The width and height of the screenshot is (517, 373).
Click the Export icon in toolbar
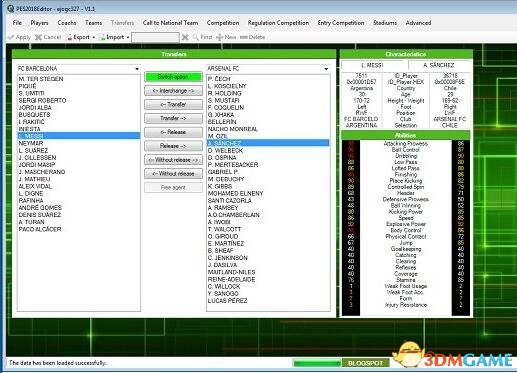point(69,37)
